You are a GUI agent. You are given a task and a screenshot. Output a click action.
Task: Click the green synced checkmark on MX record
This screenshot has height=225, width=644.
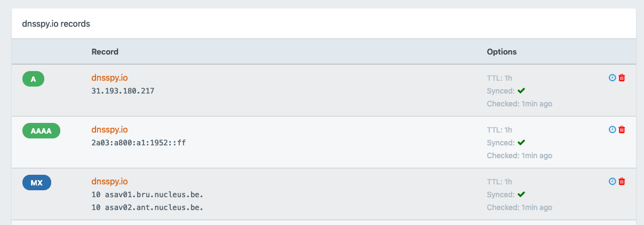pos(521,195)
